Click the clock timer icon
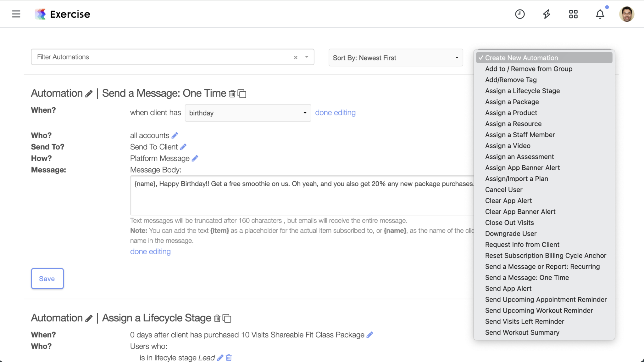This screenshot has height=362, width=644. coord(520,14)
